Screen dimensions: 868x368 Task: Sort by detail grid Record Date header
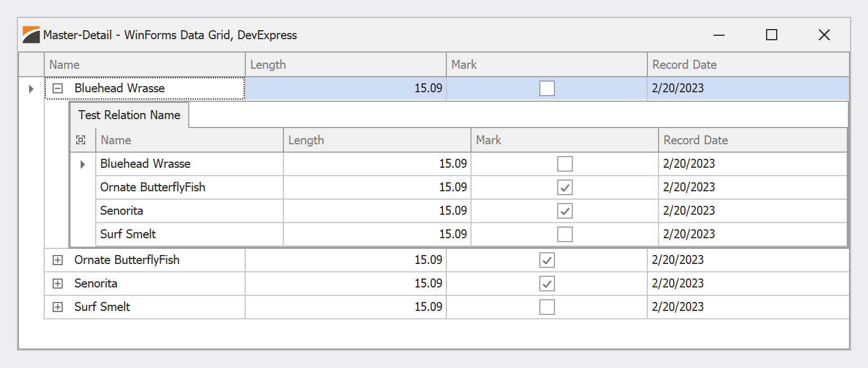[752, 140]
